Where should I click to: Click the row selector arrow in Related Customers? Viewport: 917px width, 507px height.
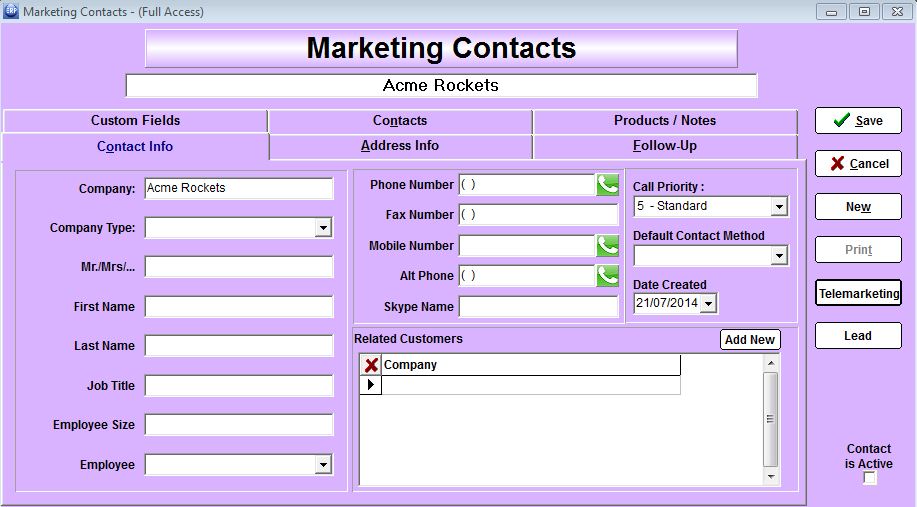(x=371, y=385)
